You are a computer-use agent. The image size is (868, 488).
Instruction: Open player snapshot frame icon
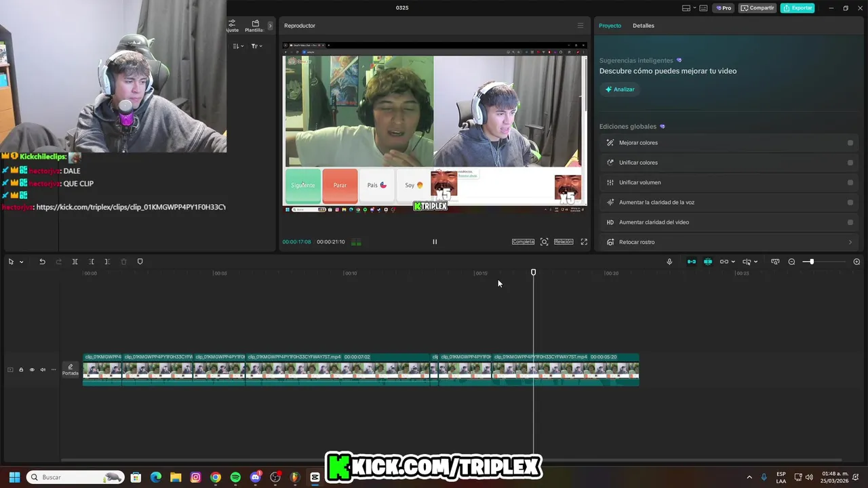pyautogui.click(x=544, y=242)
